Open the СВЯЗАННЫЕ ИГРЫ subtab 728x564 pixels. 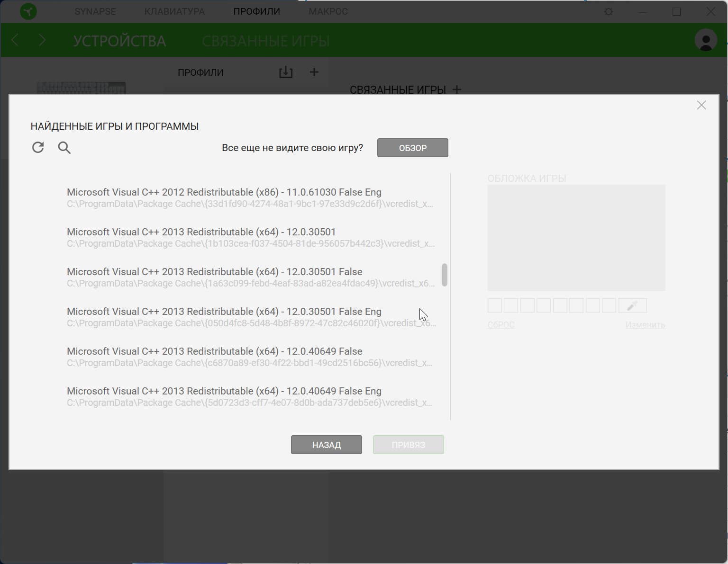tap(265, 41)
